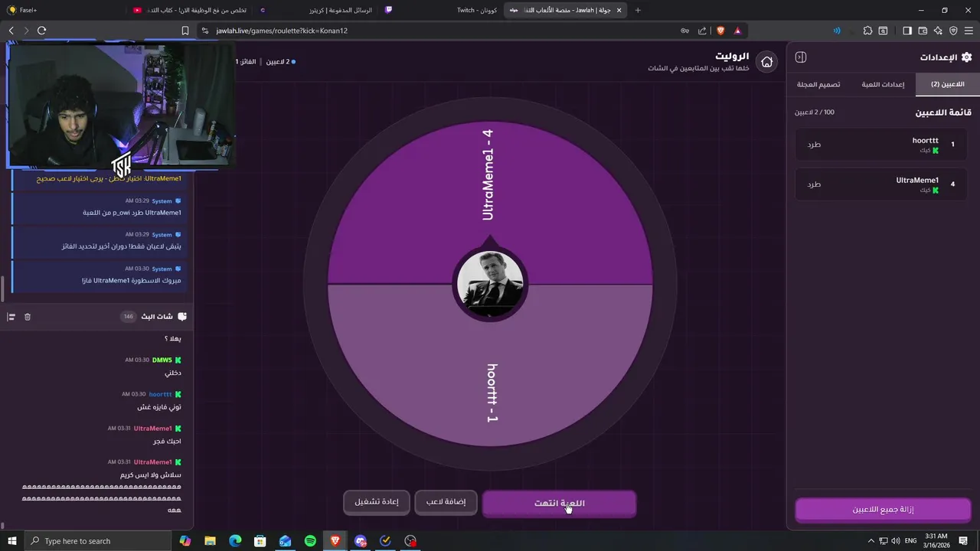This screenshot has height=551, width=980.
Task: Click the ENG language indicator
Action: (910, 541)
